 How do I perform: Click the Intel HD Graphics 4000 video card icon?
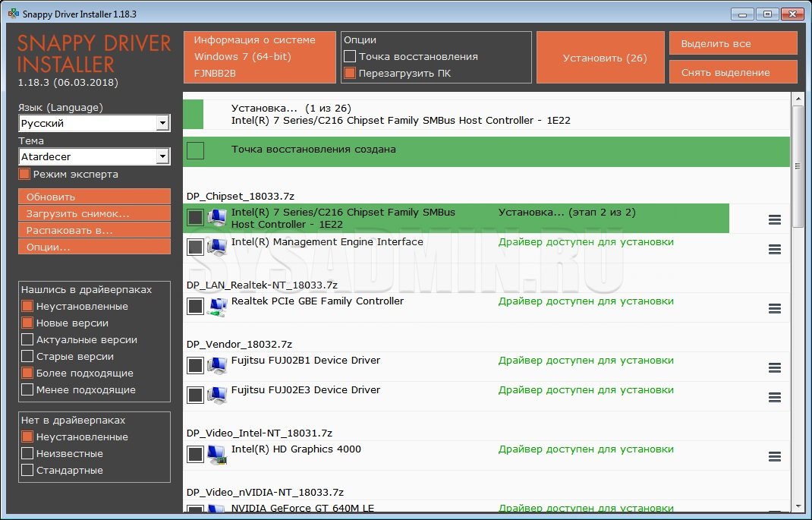pyautogui.click(x=217, y=454)
